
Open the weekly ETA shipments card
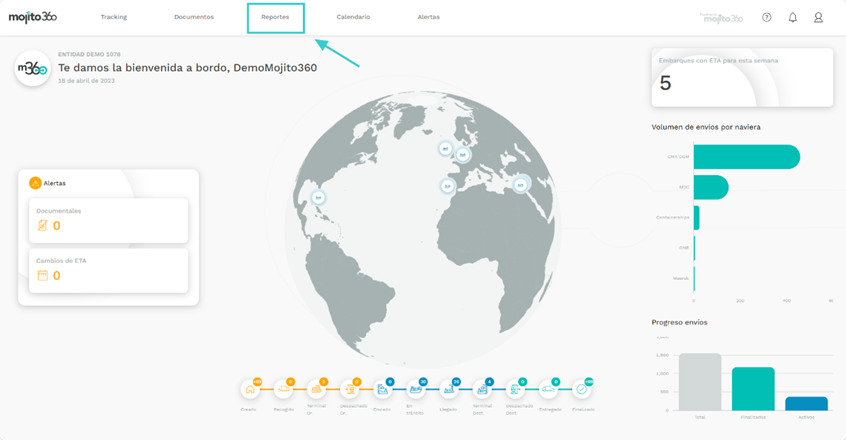pos(742,77)
